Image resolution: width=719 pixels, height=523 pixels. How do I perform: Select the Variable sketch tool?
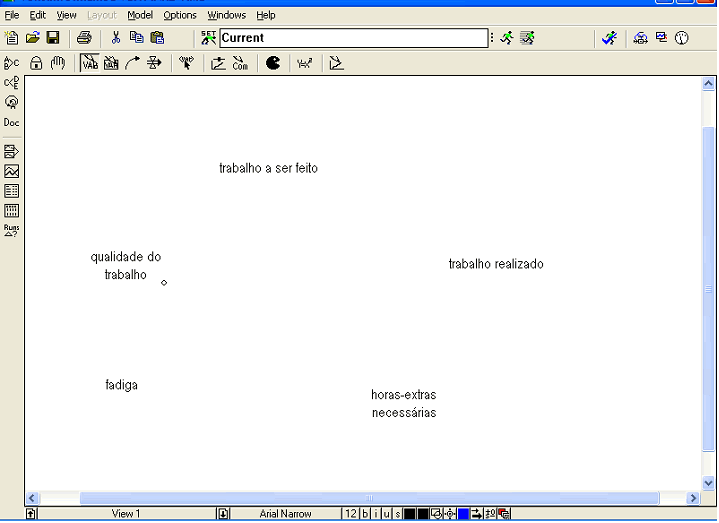pos(89,63)
